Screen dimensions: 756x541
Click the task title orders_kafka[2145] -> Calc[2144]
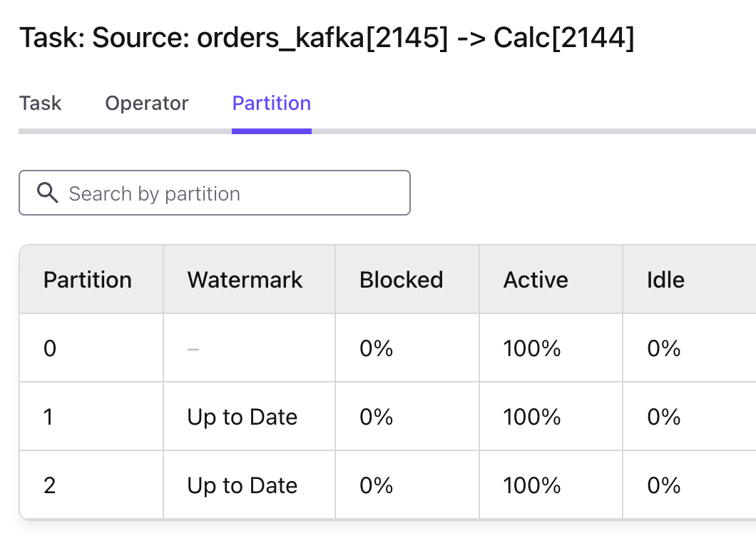tap(327, 37)
